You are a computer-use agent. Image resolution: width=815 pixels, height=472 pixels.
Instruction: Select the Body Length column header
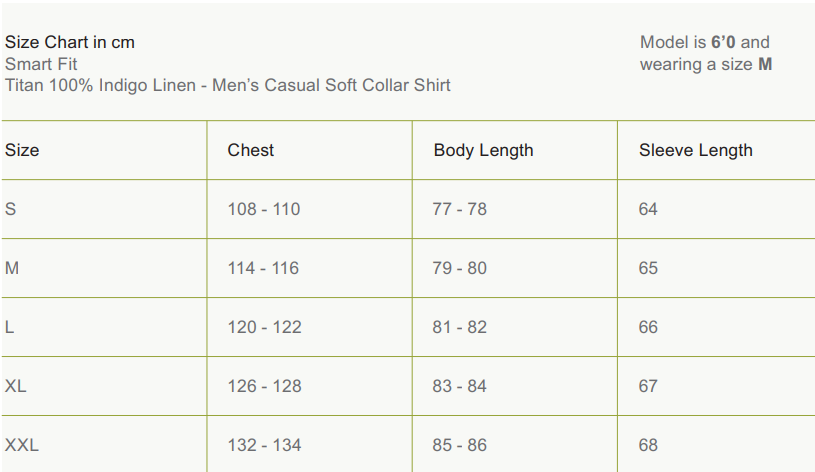[x=483, y=150]
